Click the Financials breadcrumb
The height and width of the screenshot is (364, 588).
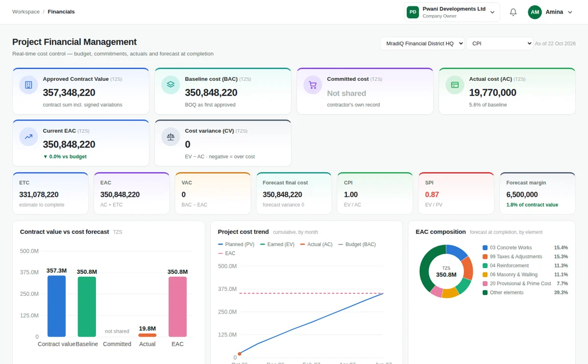coord(61,12)
